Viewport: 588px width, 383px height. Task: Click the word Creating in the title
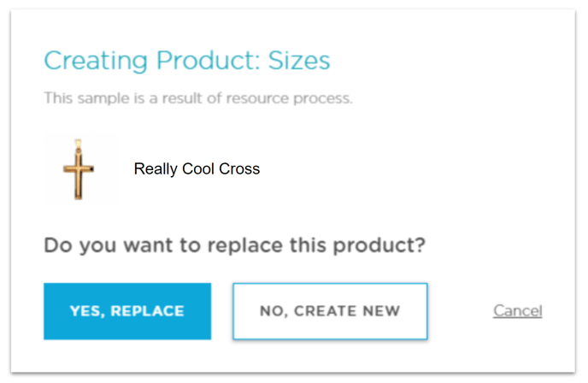(96, 62)
